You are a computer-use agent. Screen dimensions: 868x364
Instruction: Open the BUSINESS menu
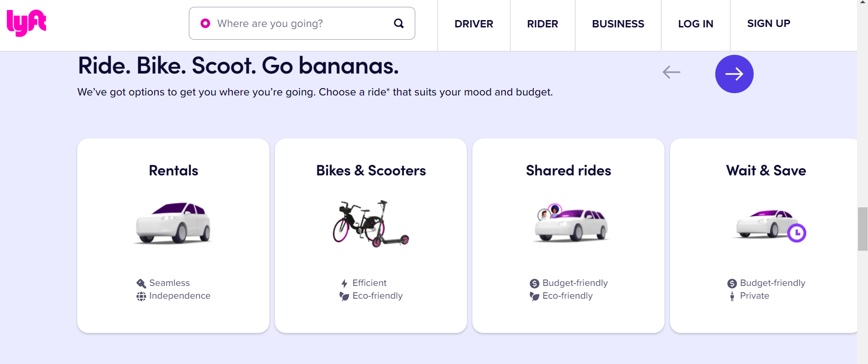pos(618,24)
